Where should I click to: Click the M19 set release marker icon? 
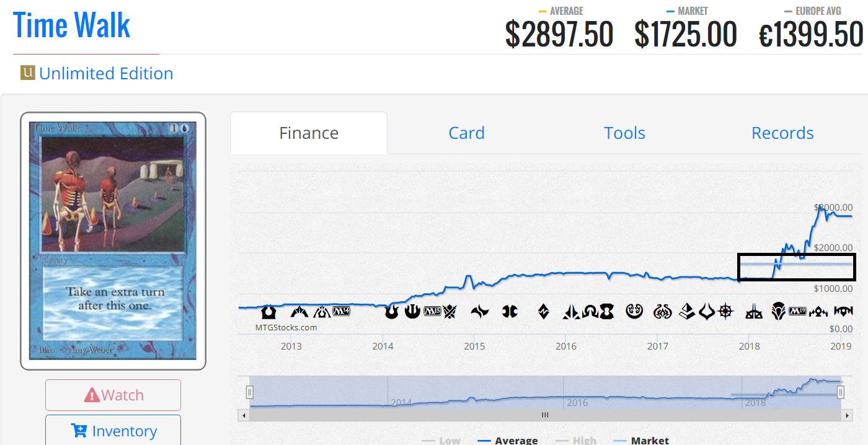point(798,311)
